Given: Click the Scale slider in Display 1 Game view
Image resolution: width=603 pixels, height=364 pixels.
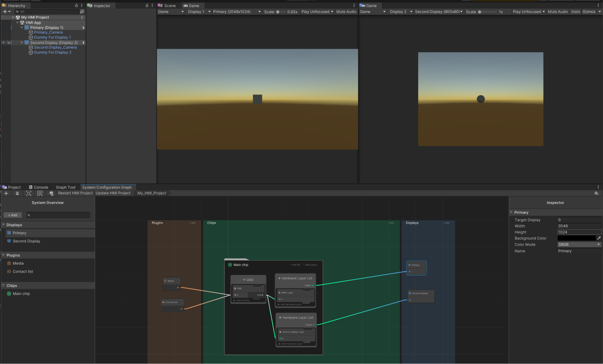Looking at the screenshot, I should pos(281,12).
